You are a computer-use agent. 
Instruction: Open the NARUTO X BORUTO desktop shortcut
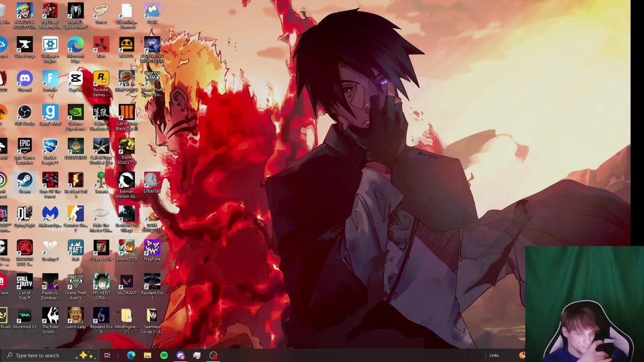tap(25, 16)
